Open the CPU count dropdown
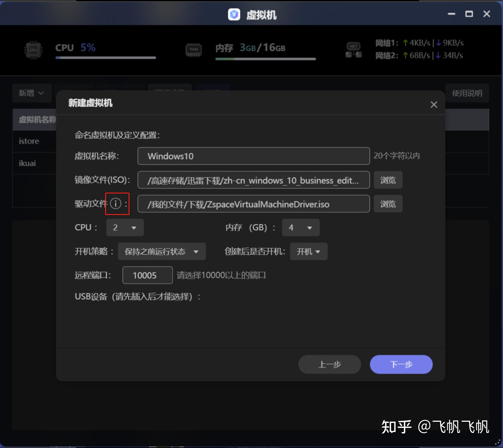503x448 pixels. 125,227
